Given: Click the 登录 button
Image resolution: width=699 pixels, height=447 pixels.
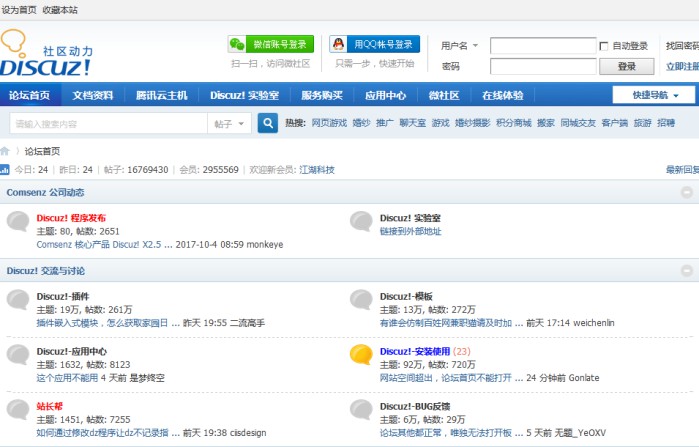Looking at the screenshot, I should (x=626, y=66).
